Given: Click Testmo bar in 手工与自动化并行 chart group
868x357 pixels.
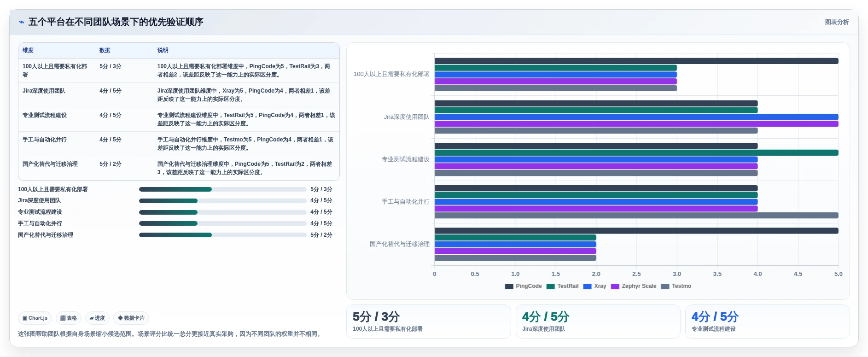Looking at the screenshot, I should point(636,216).
